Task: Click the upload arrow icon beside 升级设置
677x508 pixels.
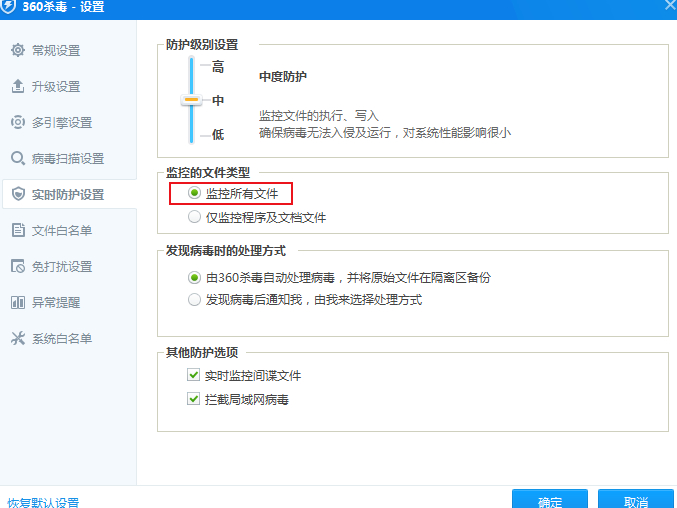Action: pyautogui.click(x=18, y=86)
